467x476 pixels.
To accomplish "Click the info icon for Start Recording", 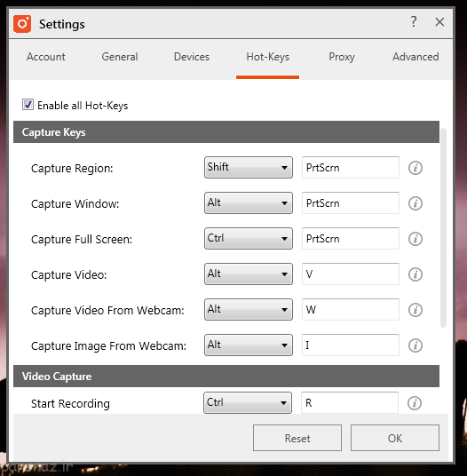I will (415, 403).
